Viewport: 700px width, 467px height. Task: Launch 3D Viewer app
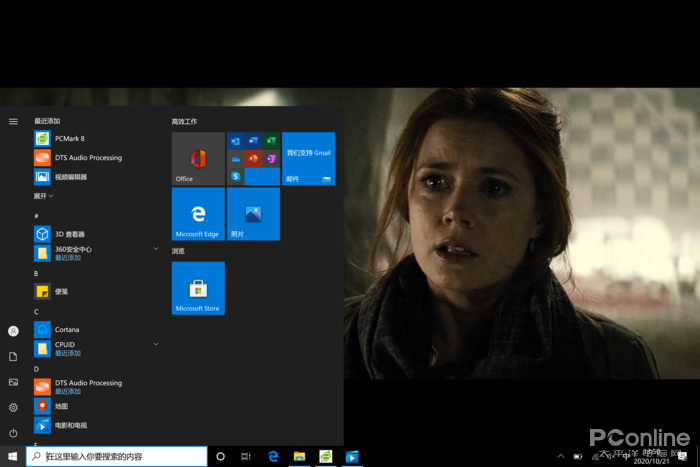click(96, 234)
